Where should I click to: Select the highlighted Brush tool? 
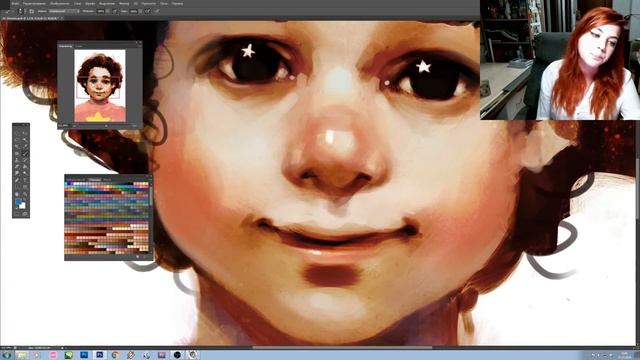(25, 153)
